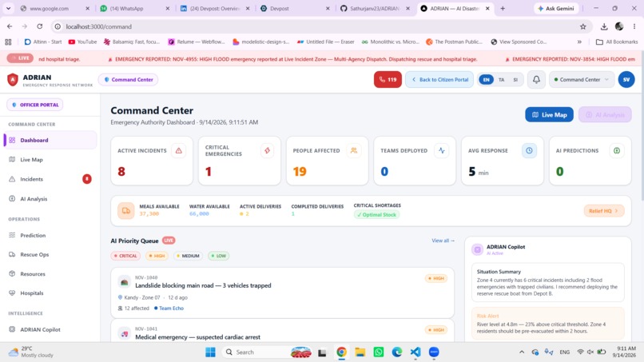Click the ADRIAN Copilot sidebar icon
The height and width of the screenshot is (362, 644).
tap(12, 329)
